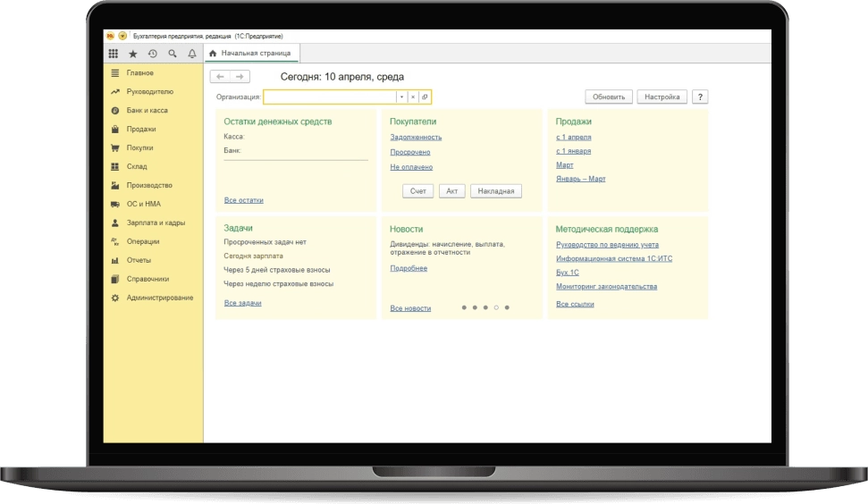Open the Зарплата и кадры section
The height and width of the screenshot is (504, 868).
156,223
